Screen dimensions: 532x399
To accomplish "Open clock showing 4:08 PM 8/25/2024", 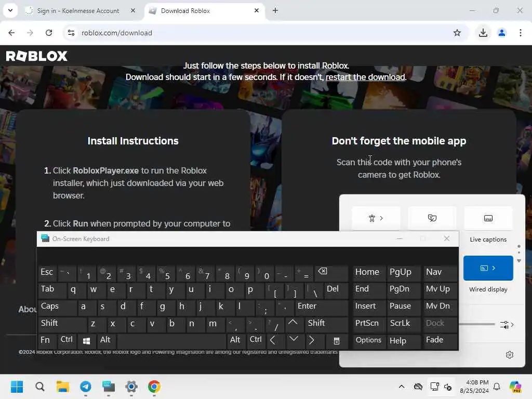I will pos(475,387).
